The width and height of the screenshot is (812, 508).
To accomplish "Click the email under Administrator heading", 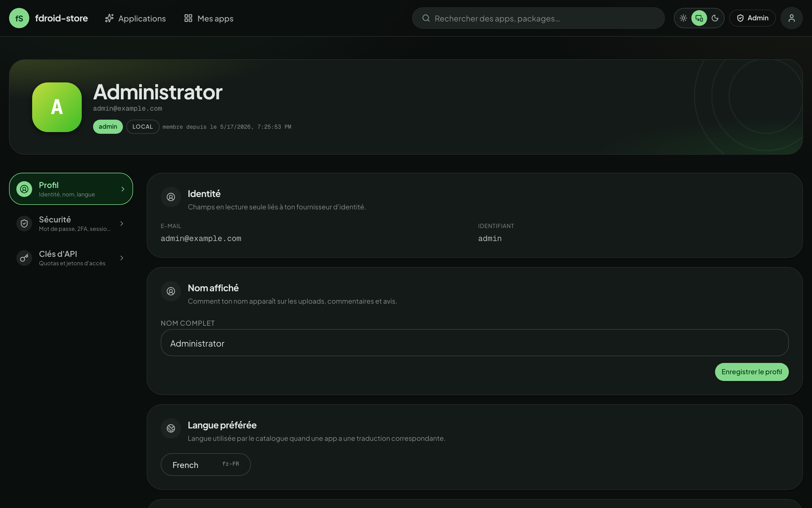I will (x=127, y=109).
